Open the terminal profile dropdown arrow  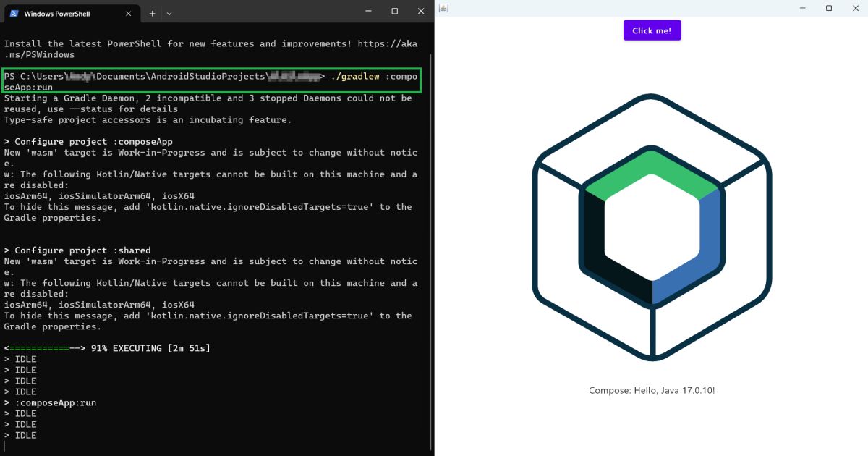tap(170, 13)
